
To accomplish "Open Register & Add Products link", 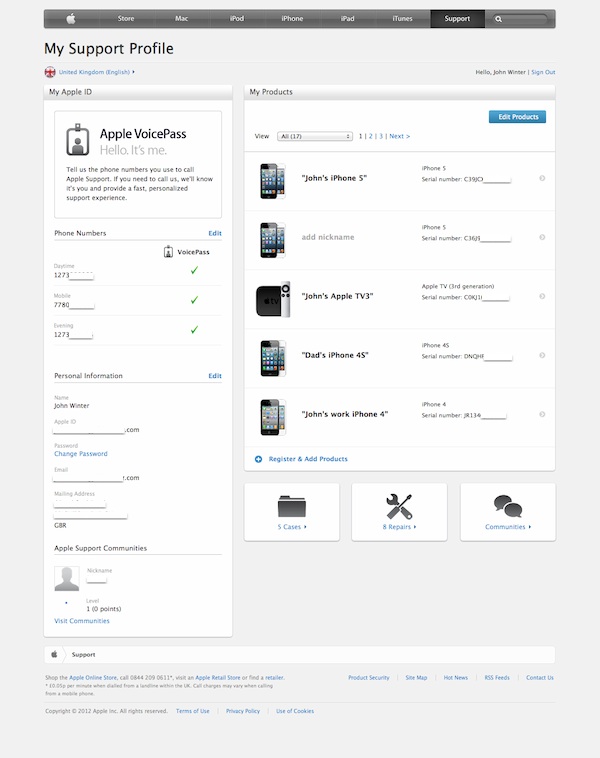I will 308,459.
